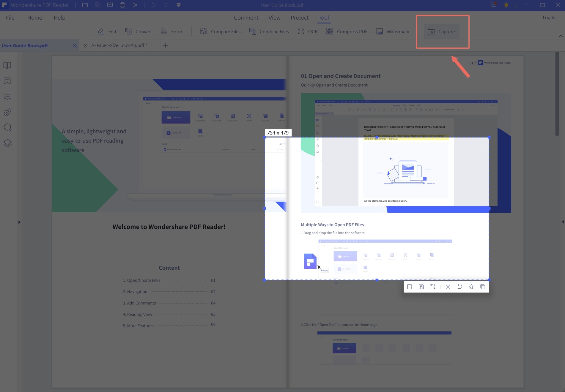The image size is (565, 392).
Task: Switch to the Comment tab
Action: [x=246, y=18]
